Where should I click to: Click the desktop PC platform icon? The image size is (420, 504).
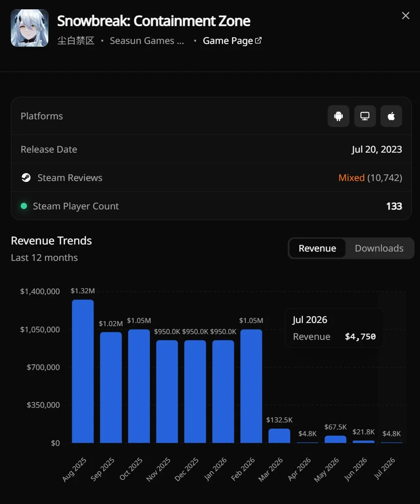point(365,116)
